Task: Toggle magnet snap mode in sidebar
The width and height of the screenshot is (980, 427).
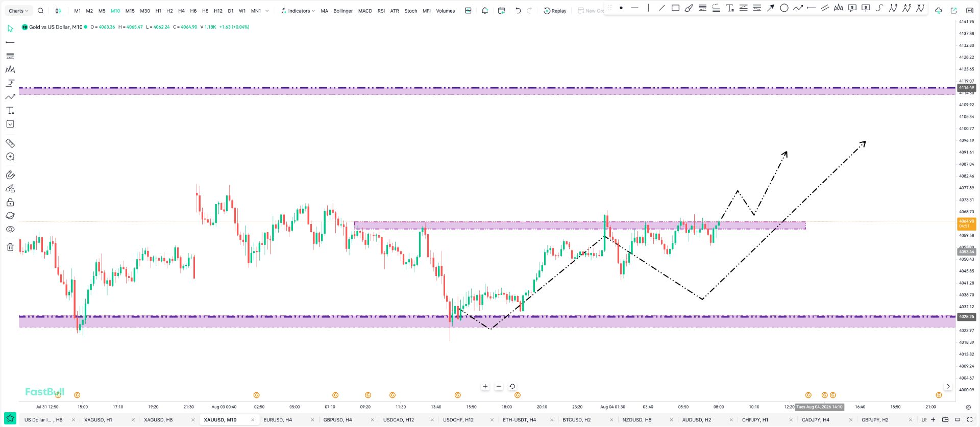Action: tap(10, 175)
